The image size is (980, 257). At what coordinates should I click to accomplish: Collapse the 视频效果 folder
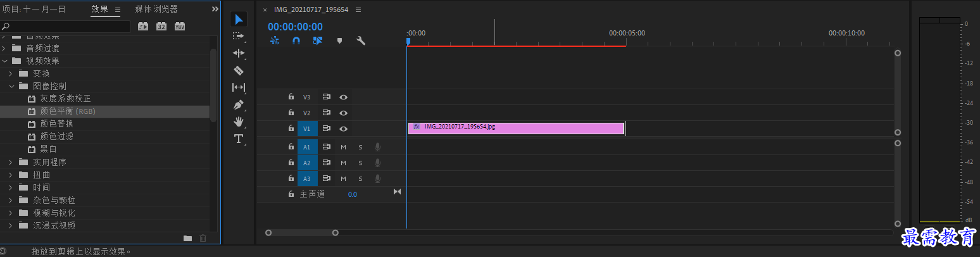(4, 61)
